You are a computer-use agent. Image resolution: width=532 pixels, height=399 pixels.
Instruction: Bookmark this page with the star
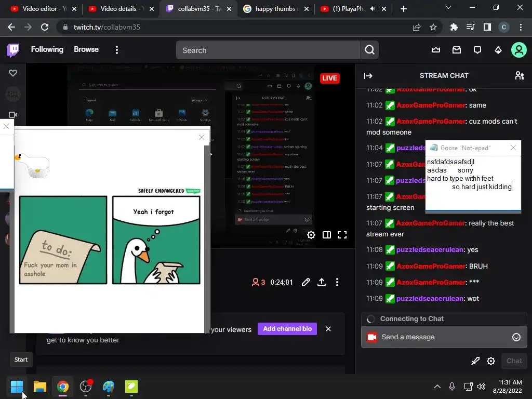coord(433,27)
